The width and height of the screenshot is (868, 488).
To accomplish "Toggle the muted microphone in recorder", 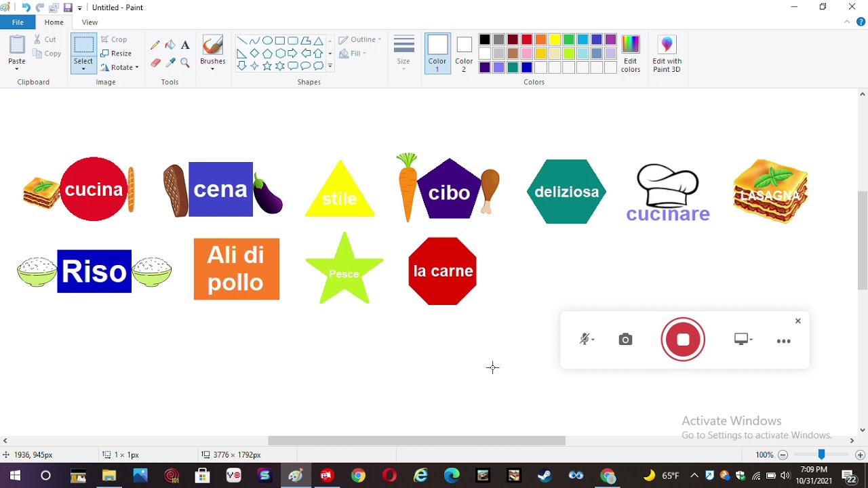I will pos(586,340).
